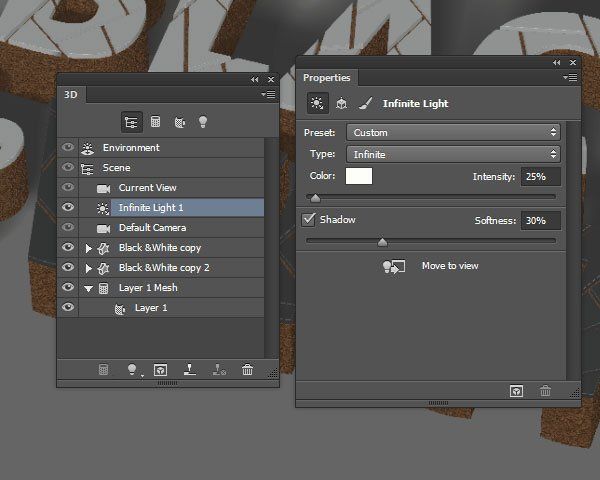Toggle visibility of Infinite Light 1
The width and height of the screenshot is (600, 480).
[x=68, y=207]
